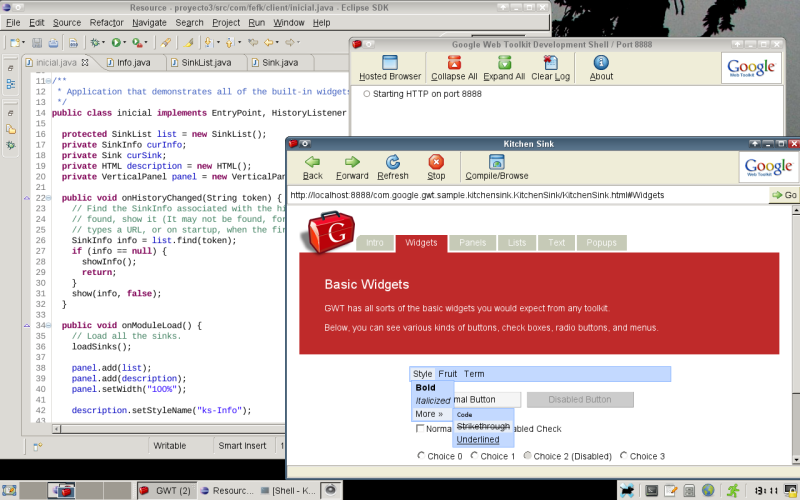Viewport: 800px width, 500px height.
Task: Open the Source menu in Eclipse
Action: point(67,22)
